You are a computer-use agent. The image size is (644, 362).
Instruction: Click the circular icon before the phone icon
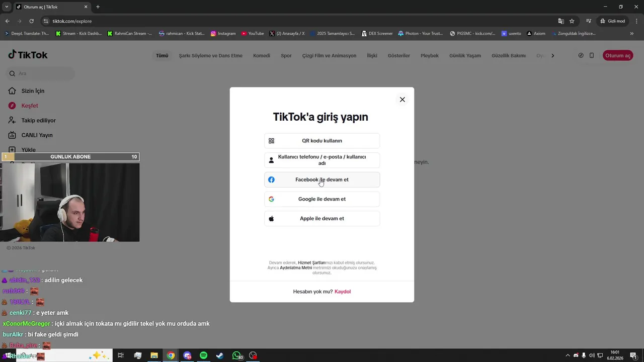point(581,55)
